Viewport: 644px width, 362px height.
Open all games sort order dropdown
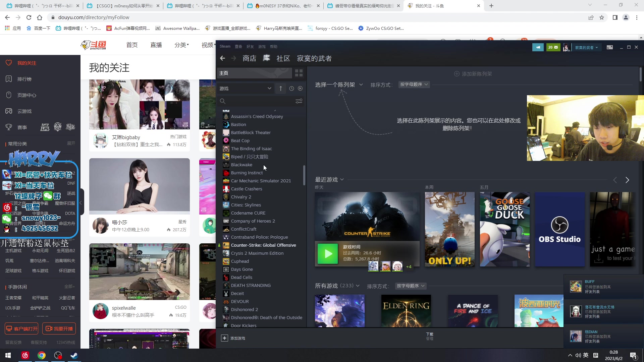click(411, 286)
